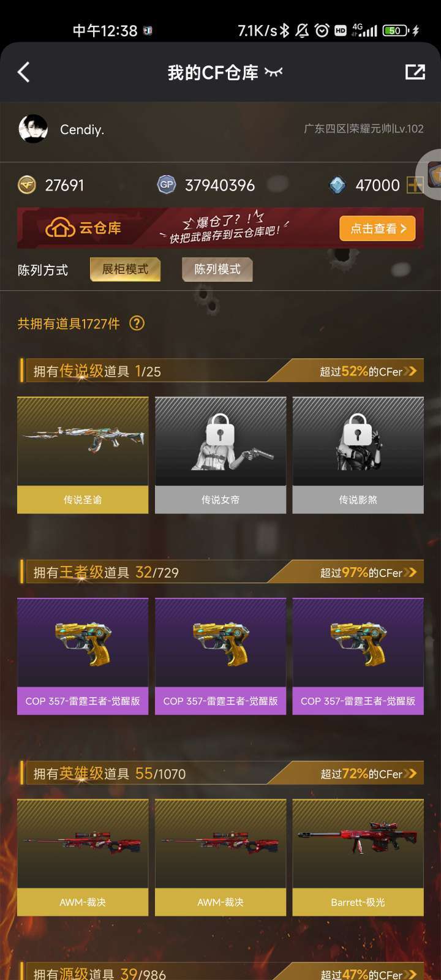
Task: Expand the 王者级 items section arrow
Action: click(x=410, y=573)
